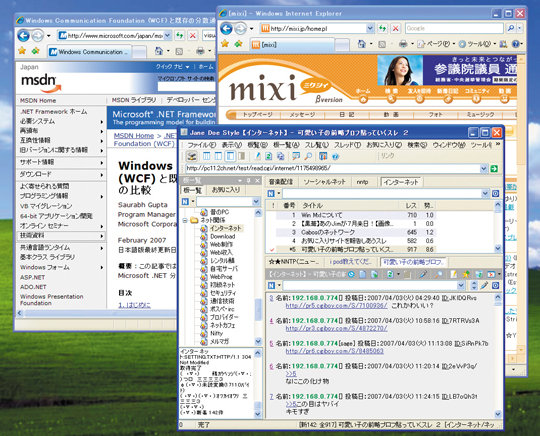Click the blue circular icon beside the thread title

[x=351, y=274]
